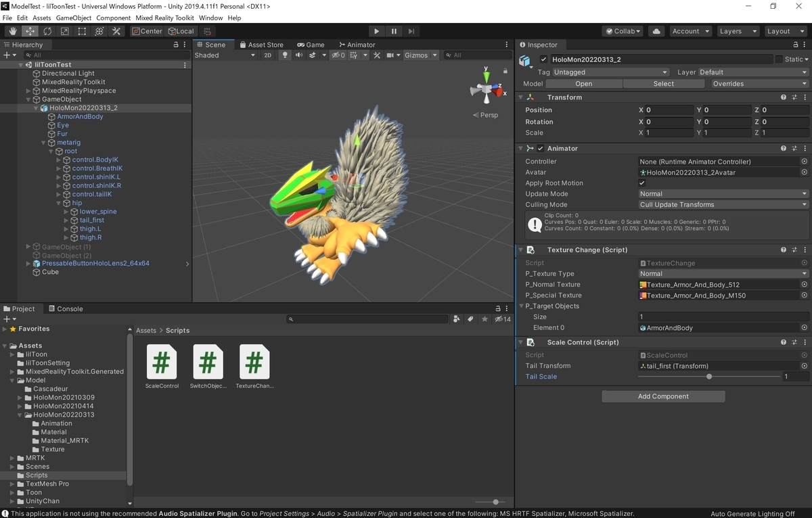Open Texture Change component options menu
The width and height of the screenshot is (812, 518).
click(805, 250)
